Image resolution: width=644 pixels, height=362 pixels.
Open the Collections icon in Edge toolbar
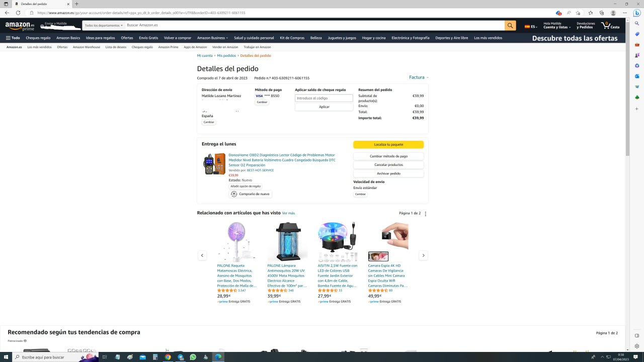click(602, 13)
